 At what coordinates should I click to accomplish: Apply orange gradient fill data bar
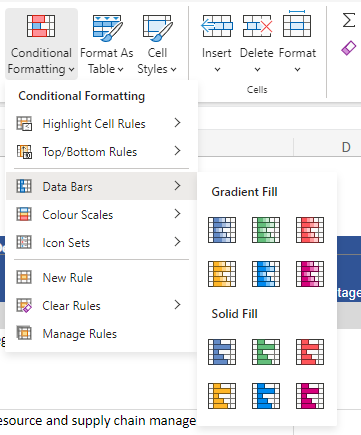tap(222, 274)
